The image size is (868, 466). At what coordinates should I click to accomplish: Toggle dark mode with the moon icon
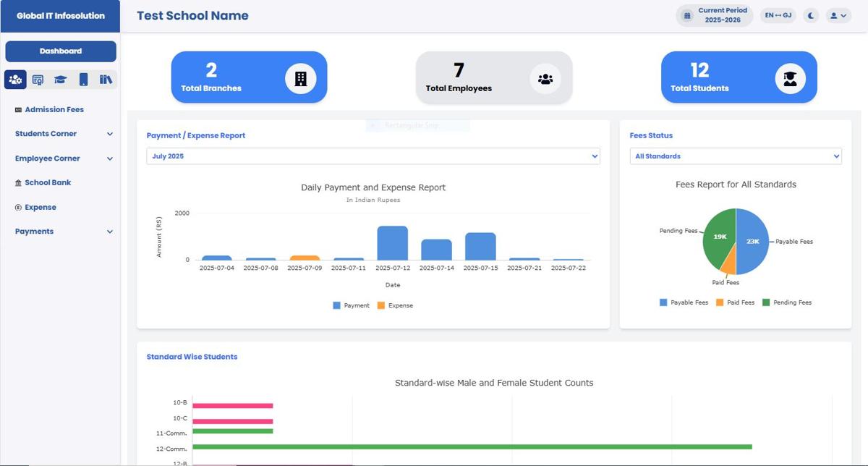[x=811, y=15]
